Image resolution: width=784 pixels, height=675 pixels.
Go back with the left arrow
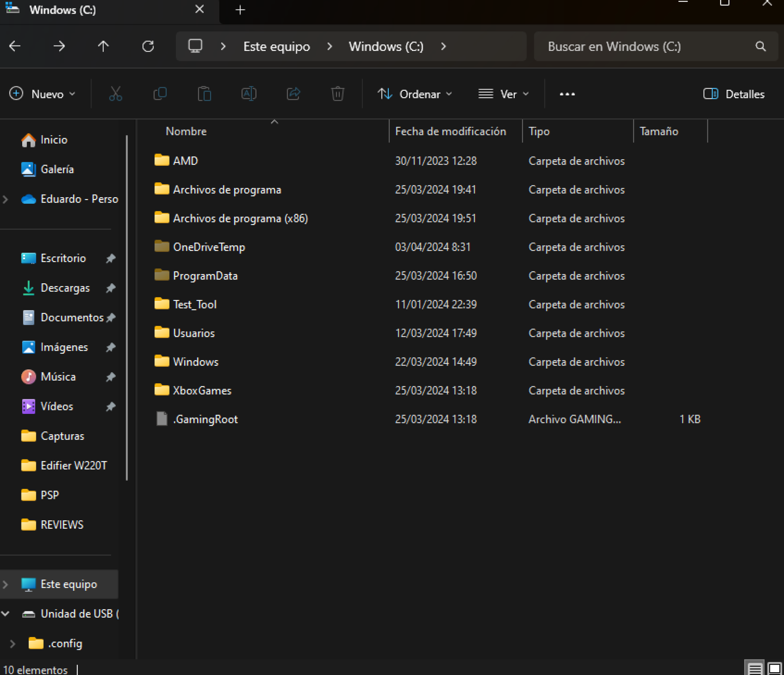pyautogui.click(x=15, y=46)
